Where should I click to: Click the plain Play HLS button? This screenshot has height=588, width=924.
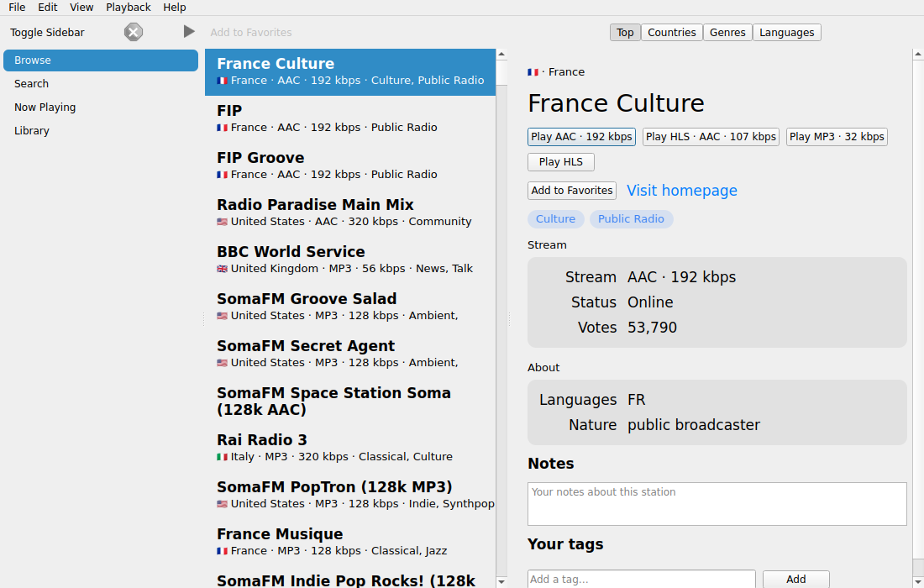click(561, 162)
